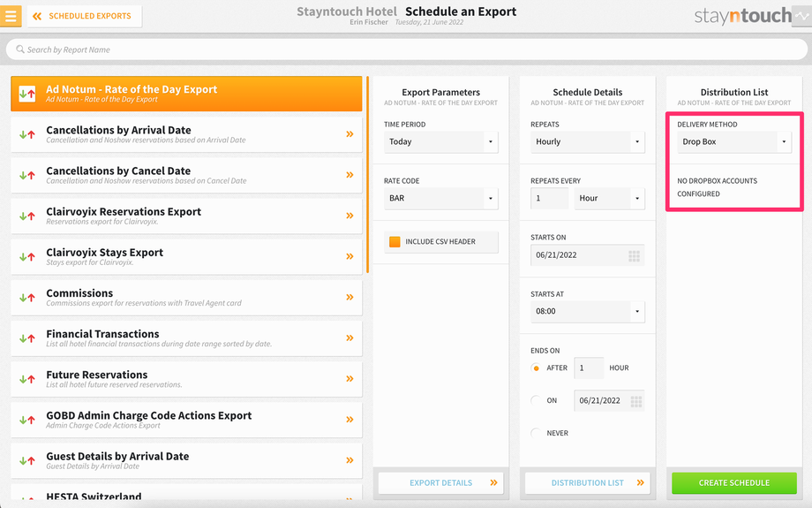The width and height of the screenshot is (812, 508).
Task: Open the Repeats Every Hour unit dropdown
Action: (610, 198)
